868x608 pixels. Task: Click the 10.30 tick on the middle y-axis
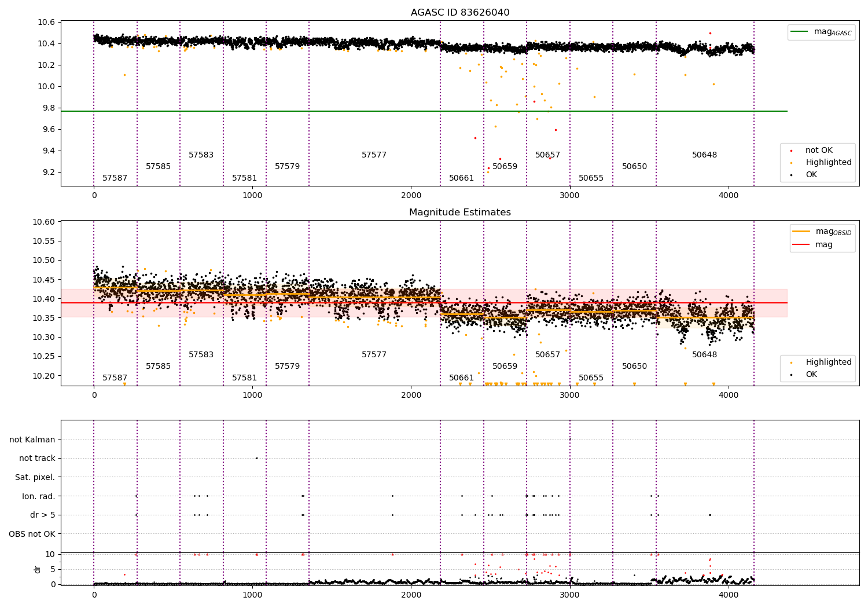click(43, 338)
